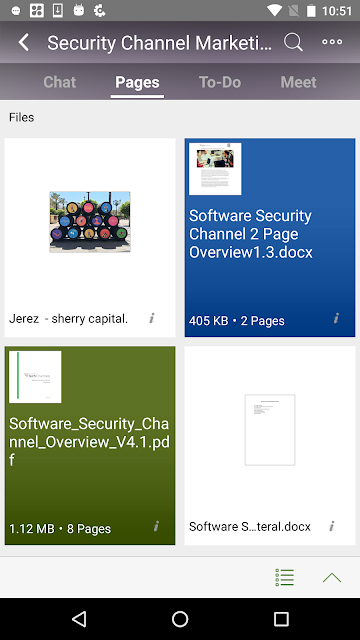360x640 pixels.
Task: Tap the Security Channel Marketing title
Action: 159,42
